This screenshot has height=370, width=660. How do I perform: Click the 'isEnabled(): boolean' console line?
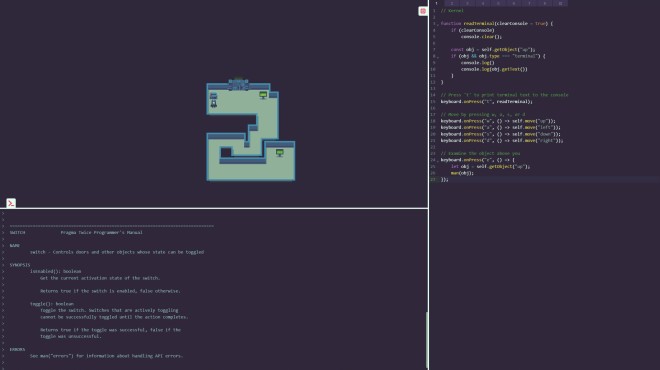point(56,272)
